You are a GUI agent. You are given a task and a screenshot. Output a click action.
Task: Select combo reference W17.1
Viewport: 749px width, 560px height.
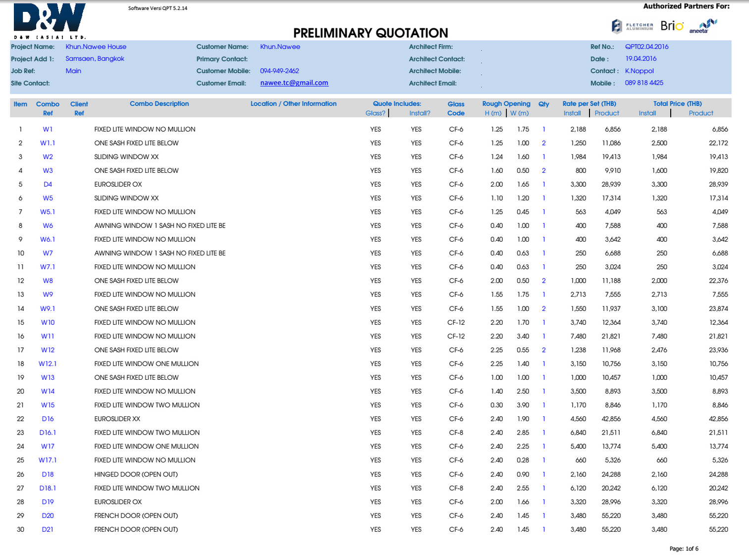pyautogui.click(x=48, y=460)
